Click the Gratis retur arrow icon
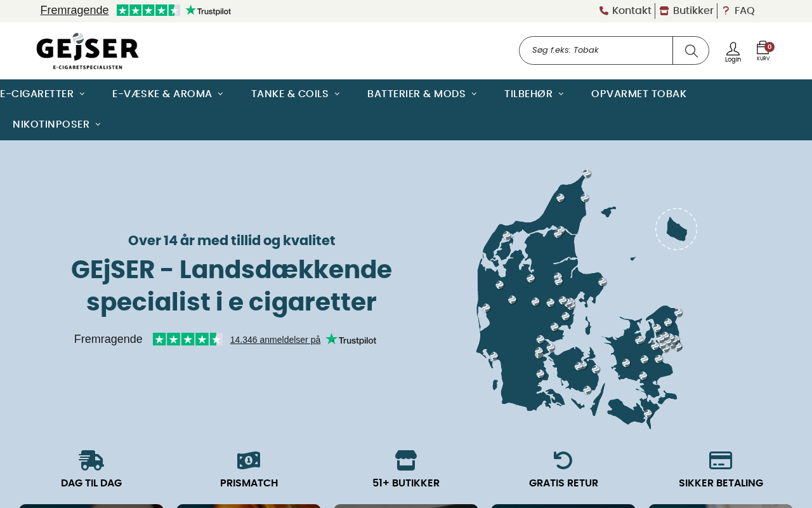 (x=563, y=460)
